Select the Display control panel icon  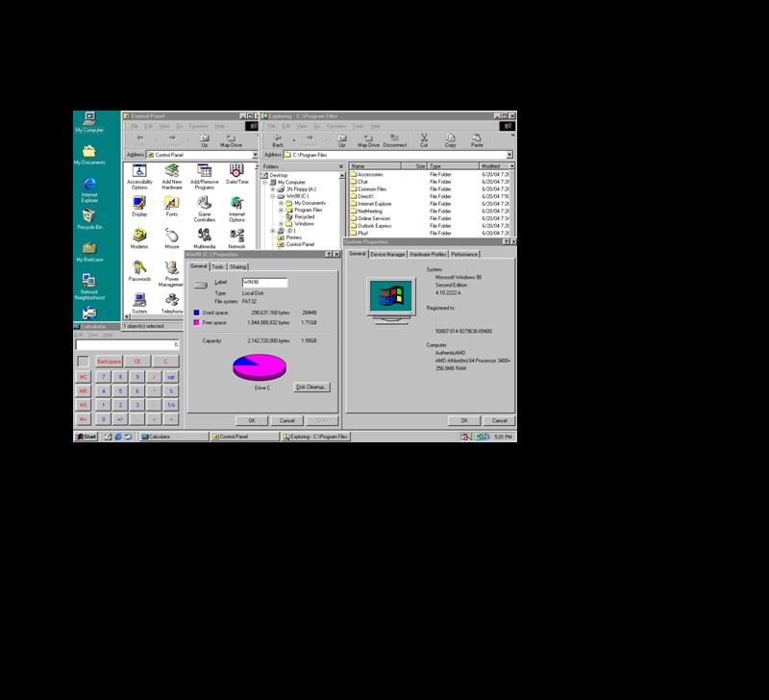click(139, 207)
